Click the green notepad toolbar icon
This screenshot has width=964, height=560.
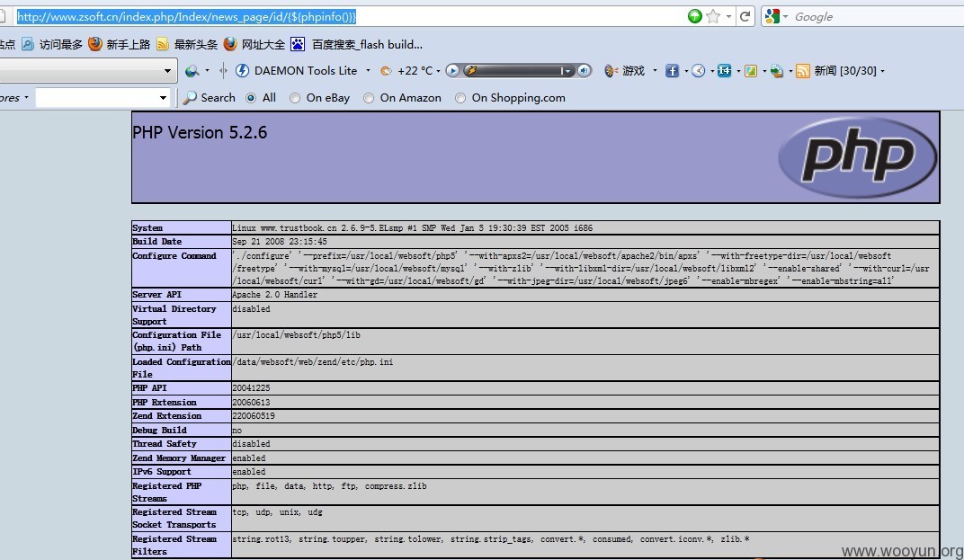(x=751, y=71)
